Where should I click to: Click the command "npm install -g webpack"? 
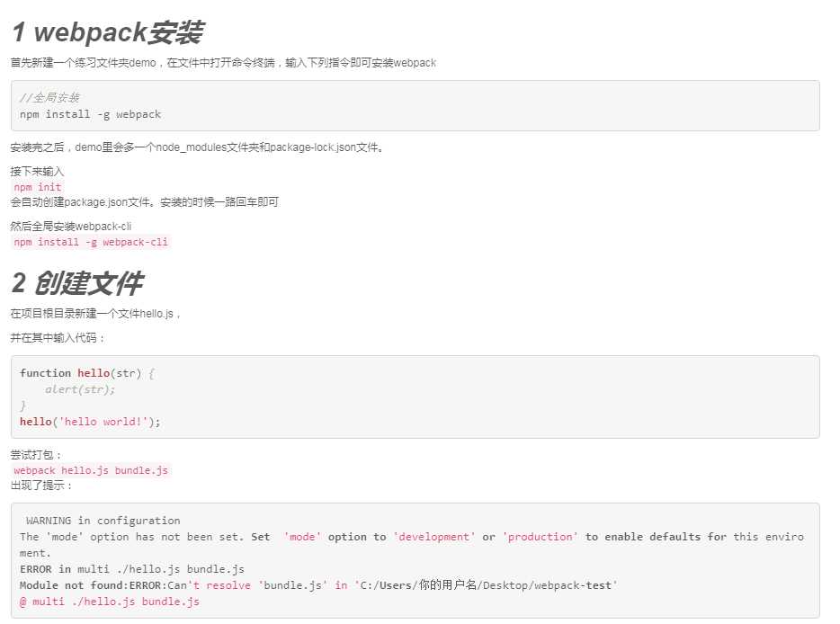point(90,114)
